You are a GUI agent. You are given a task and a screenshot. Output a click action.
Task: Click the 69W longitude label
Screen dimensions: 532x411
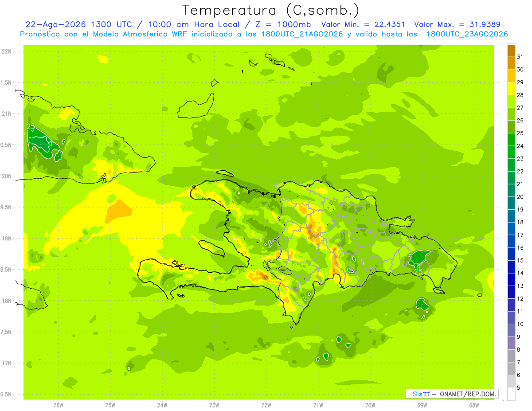click(422, 405)
